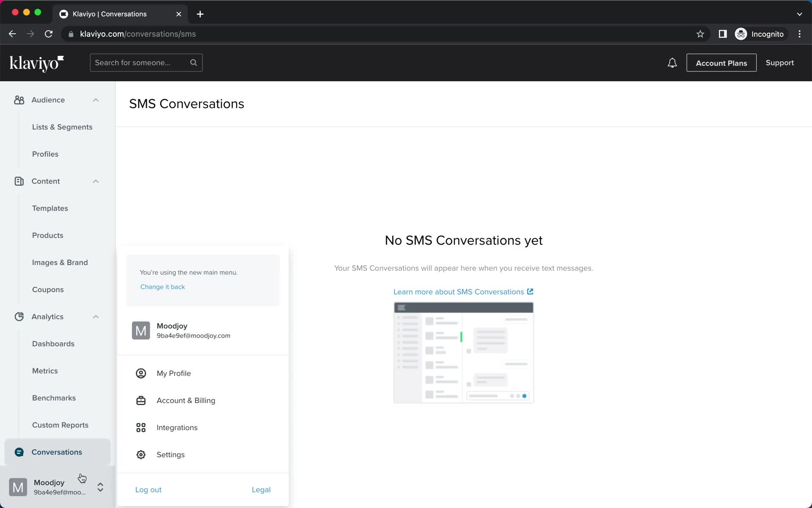Go to Templates
Image resolution: width=812 pixels, height=508 pixels.
[x=50, y=208]
